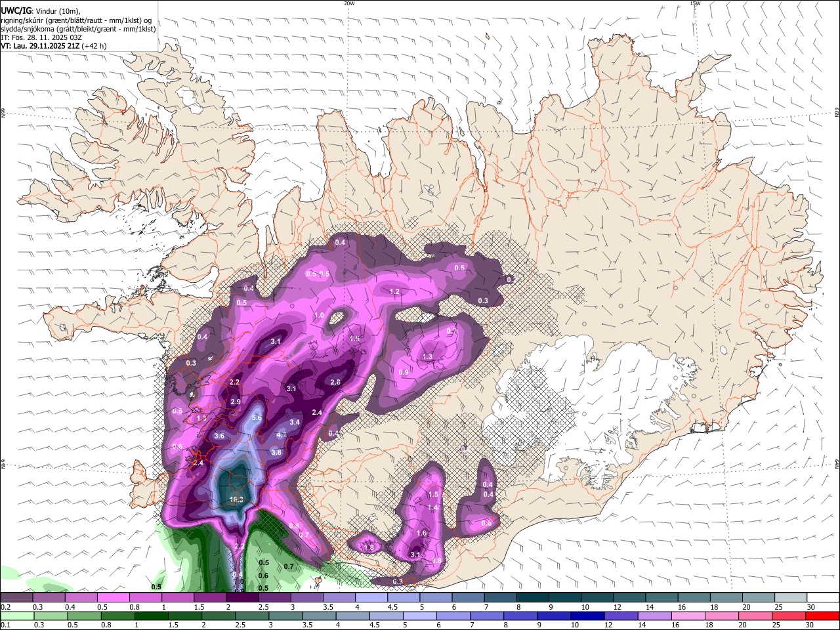Click the 15W longitude label
Viewport: 840px width, 630px height.
[695, 3]
